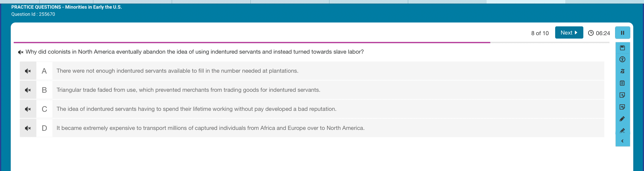The image size is (644, 171).
Task: Toggle audio for the question text
Action: tap(21, 52)
